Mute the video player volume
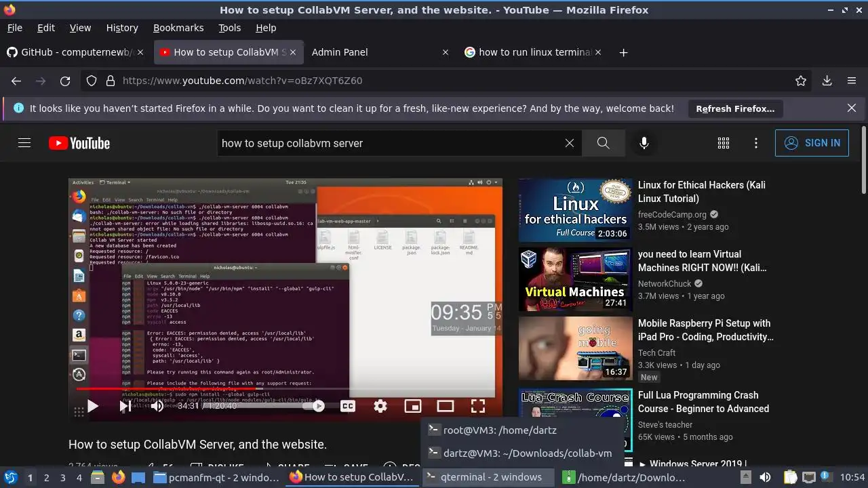The image size is (868, 488). pos(157,406)
